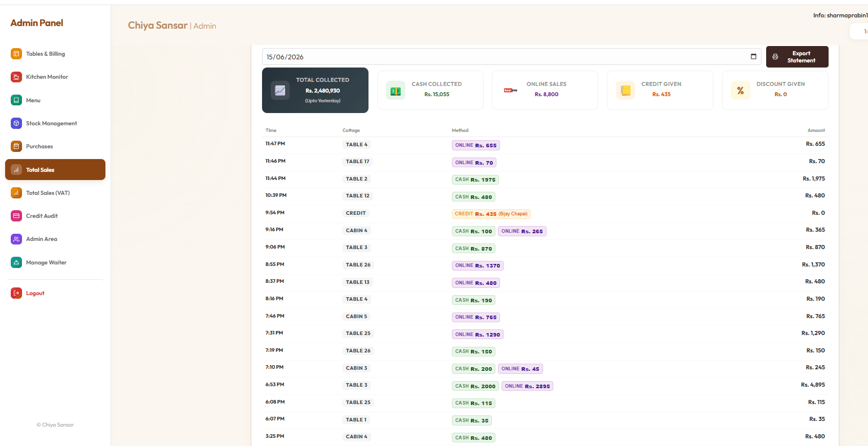Open Credit Audit page
868x446 pixels.
pyautogui.click(x=55, y=216)
